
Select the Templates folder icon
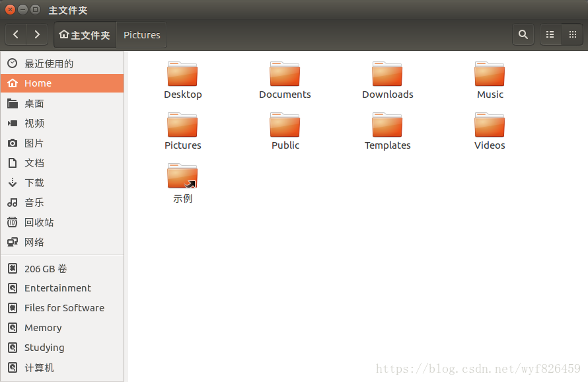click(387, 125)
